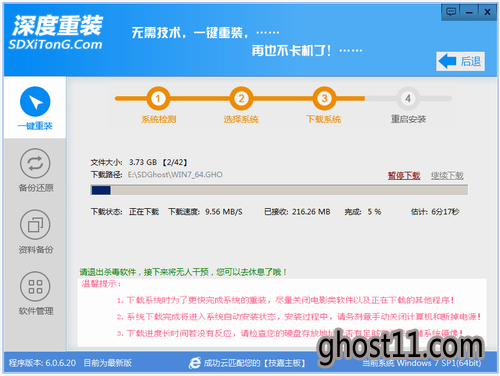Select the 一键重装 cursor icon
This screenshot has width=500, height=376.
35,102
